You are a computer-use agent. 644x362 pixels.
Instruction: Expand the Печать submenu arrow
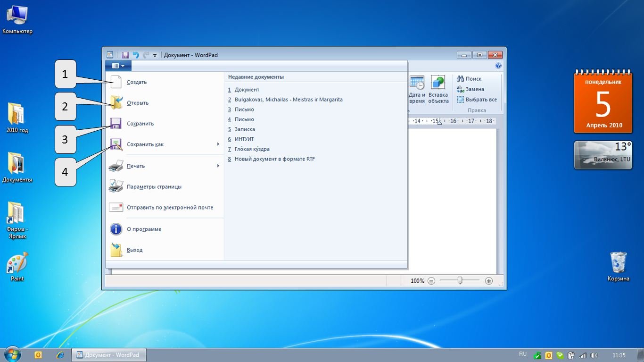pos(218,166)
